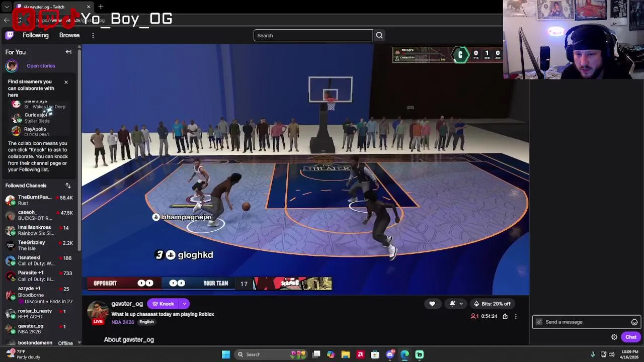Click the microphone tray icon

593,354
